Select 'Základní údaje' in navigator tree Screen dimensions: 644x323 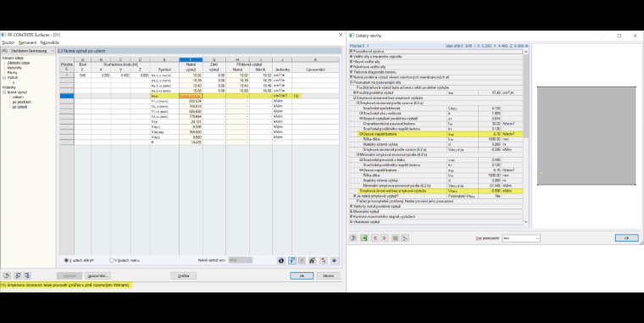[x=19, y=63]
